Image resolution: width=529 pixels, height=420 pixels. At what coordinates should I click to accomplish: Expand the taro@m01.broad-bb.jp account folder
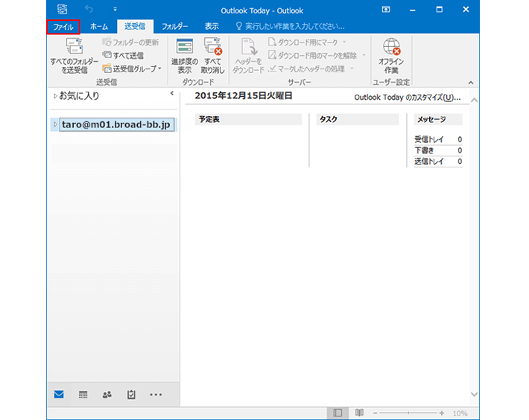[55, 124]
